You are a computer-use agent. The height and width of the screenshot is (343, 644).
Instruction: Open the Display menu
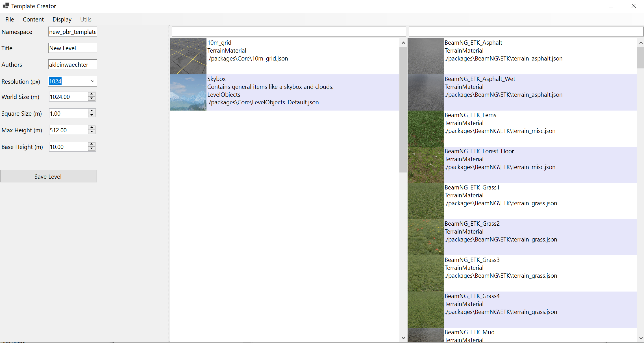(62, 19)
